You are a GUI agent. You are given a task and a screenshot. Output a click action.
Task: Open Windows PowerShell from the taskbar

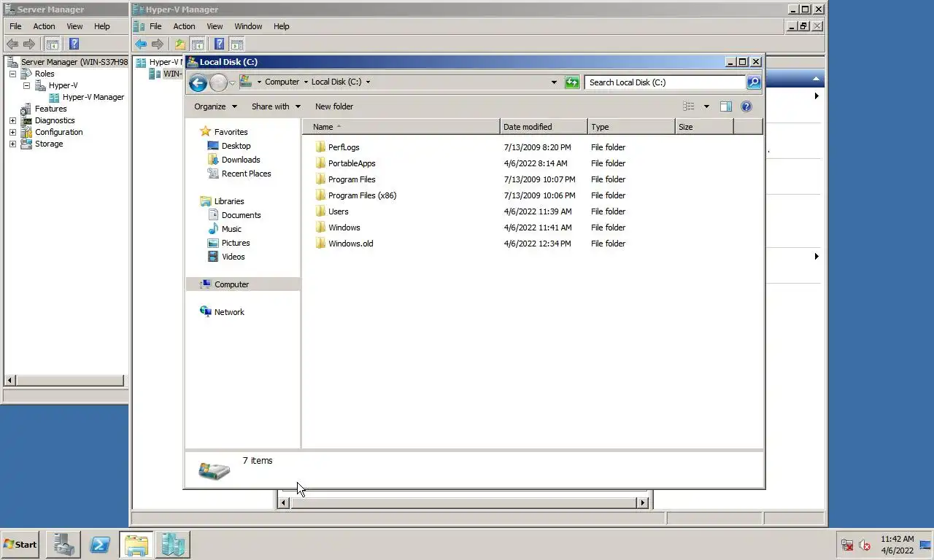coord(99,545)
